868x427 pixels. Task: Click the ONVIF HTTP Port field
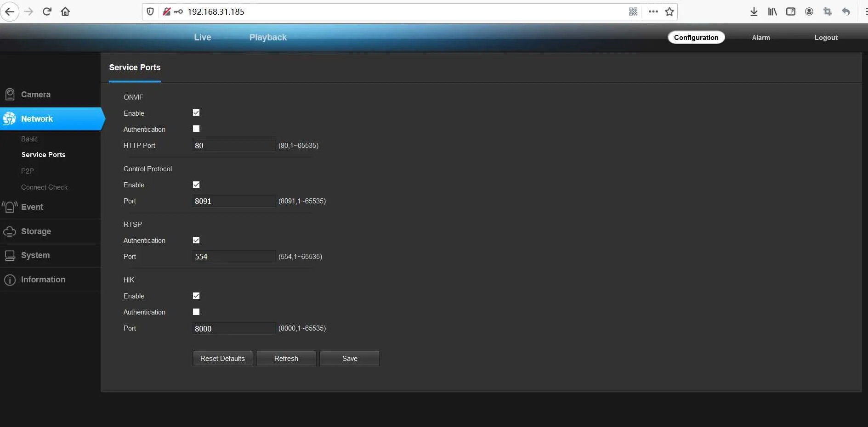pos(234,146)
